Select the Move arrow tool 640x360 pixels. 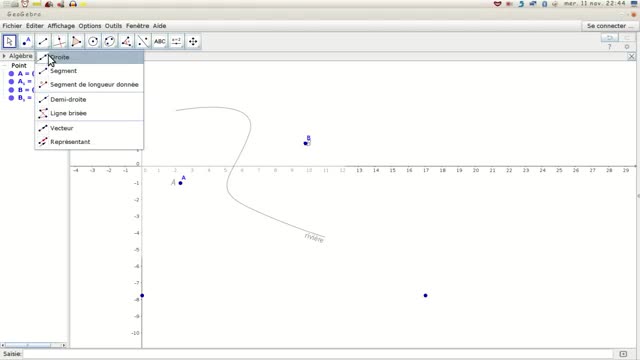click(x=9, y=41)
